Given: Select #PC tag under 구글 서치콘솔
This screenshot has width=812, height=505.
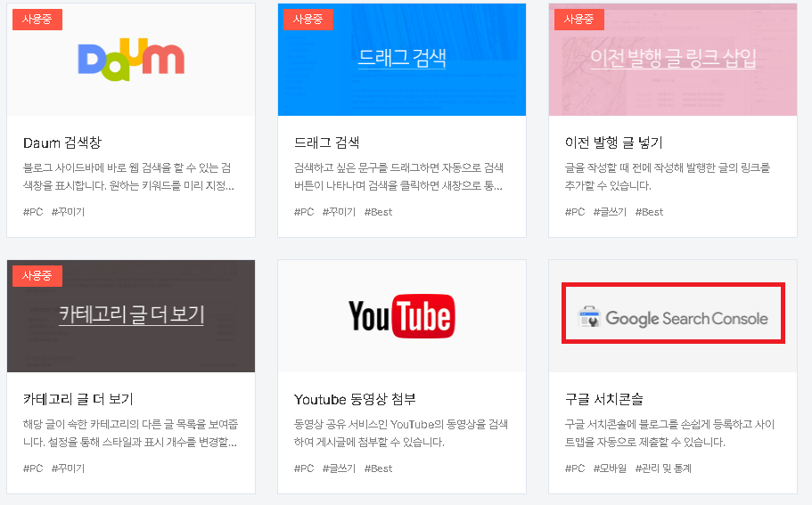Looking at the screenshot, I should pyautogui.click(x=575, y=468).
